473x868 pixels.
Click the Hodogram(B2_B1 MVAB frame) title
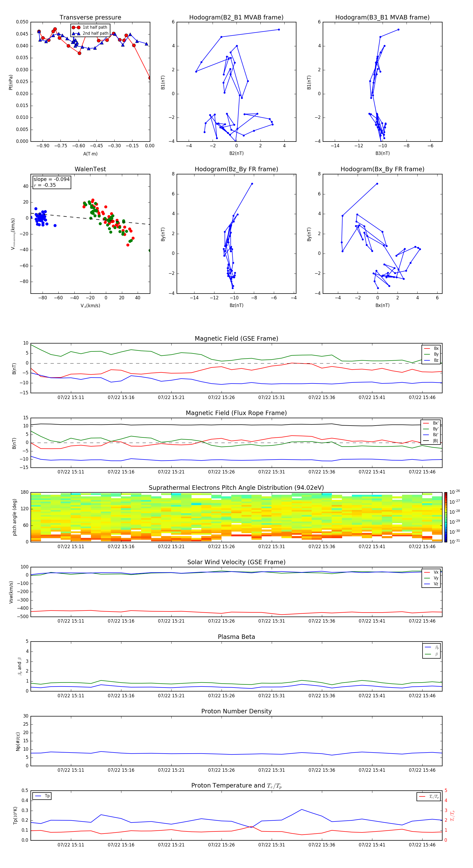coord(236,18)
